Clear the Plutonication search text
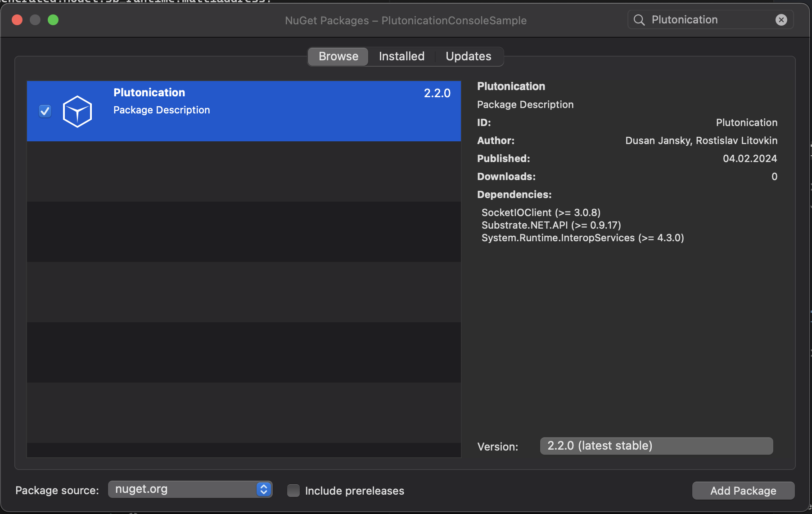812x514 pixels. click(781, 20)
